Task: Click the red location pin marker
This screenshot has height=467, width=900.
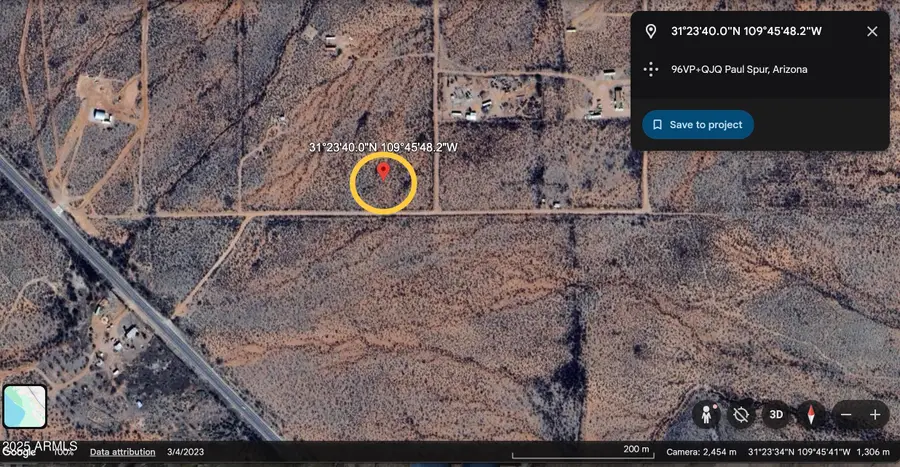Action: point(383,173)
